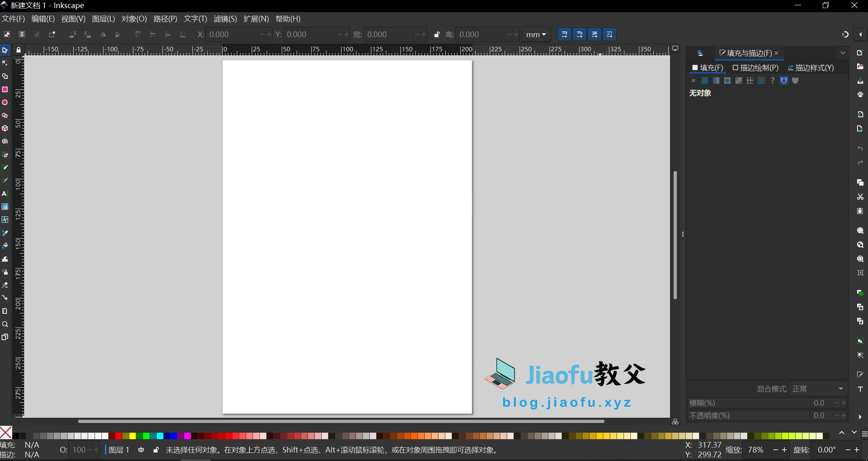Collapse the right side panel arrow

pyautogui.click(x=860, y=34)
